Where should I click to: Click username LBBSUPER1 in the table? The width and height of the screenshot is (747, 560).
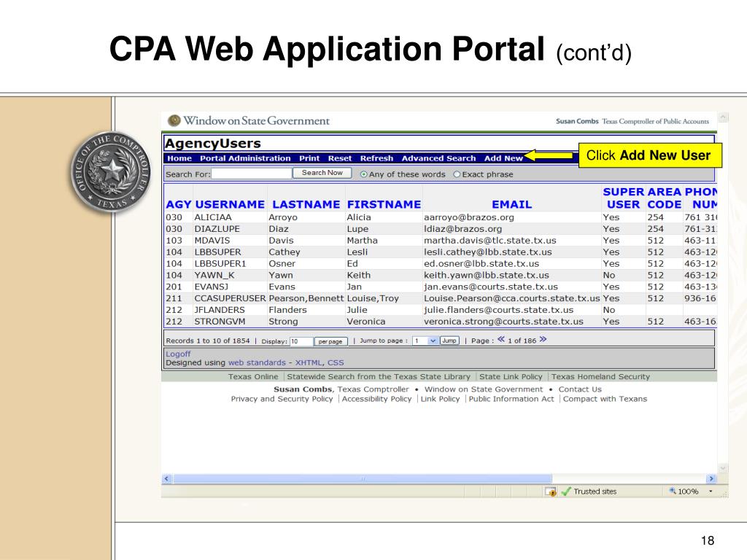pyautogui.click(x=220, y=263)
